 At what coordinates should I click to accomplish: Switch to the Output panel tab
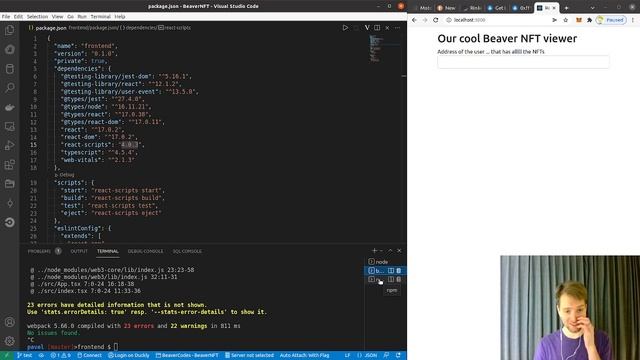pos(79,251)
